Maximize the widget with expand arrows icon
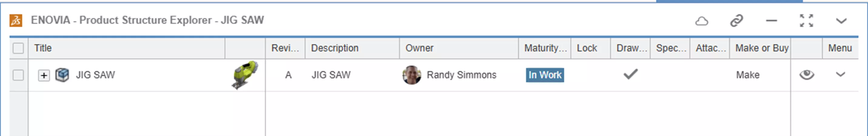The image size is (868, 136). click(806, 21)
